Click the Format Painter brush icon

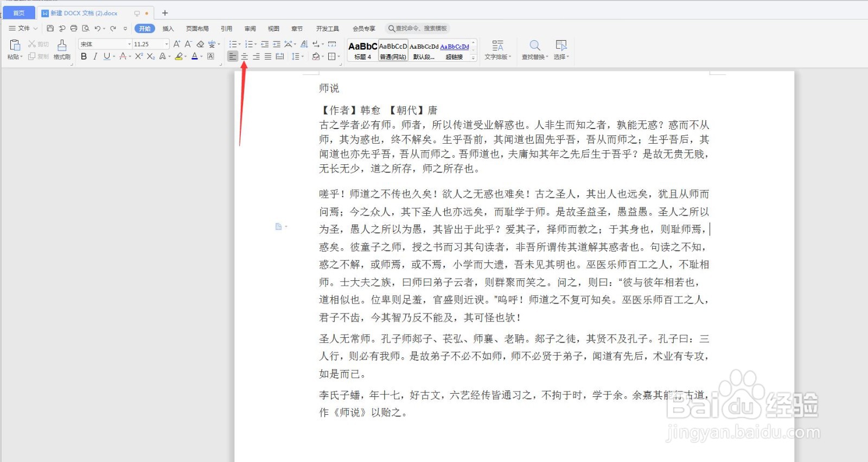[62, 45]
